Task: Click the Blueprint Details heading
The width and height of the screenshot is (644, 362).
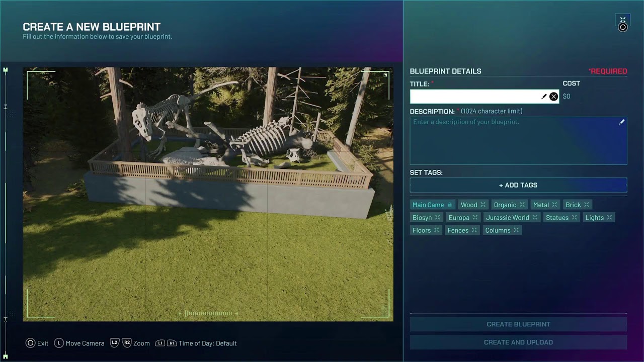Action: pyautogui.click(x=445, y=71)
